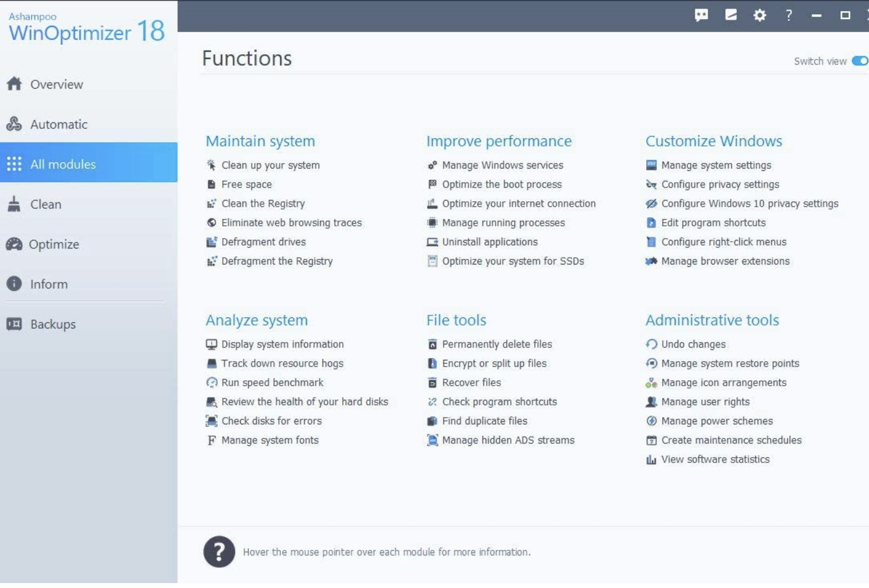
Task: Launch Defragment the Registry module
Action: pyautogui.click(x=277, y=261)
